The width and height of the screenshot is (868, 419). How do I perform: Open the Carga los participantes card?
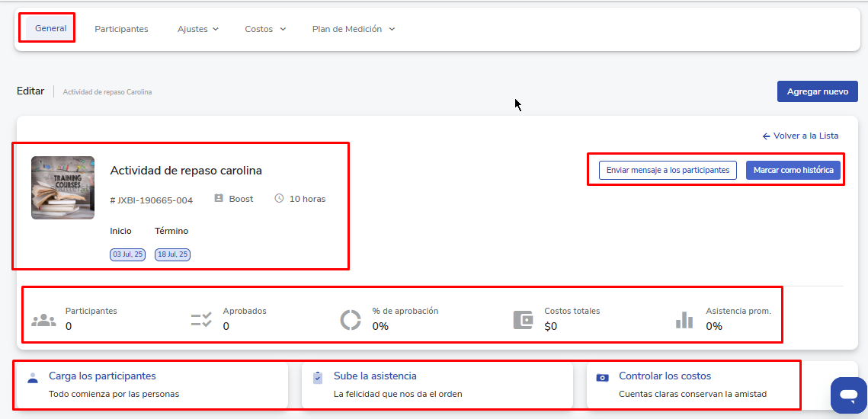pos(102,376)
